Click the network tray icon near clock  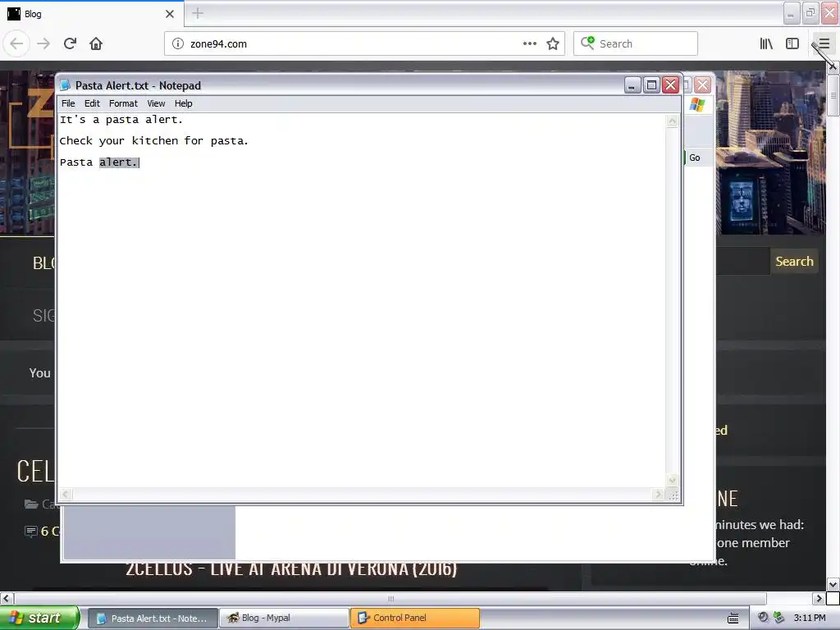tap(779, 618)
